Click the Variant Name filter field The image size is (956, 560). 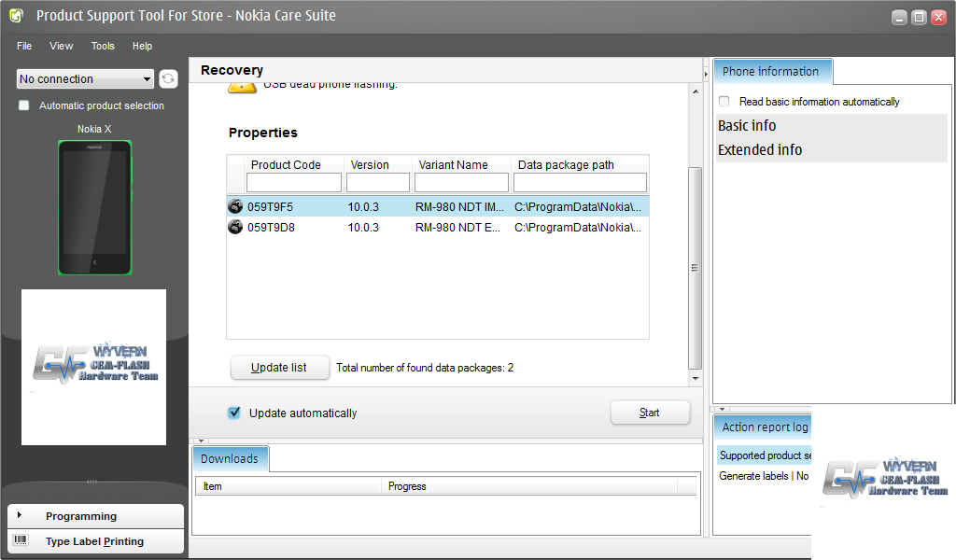pyautogui.click(x=461, y=182)
